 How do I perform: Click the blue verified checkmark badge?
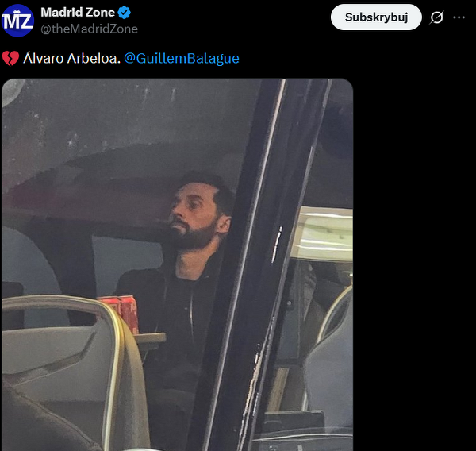point(125,13)
